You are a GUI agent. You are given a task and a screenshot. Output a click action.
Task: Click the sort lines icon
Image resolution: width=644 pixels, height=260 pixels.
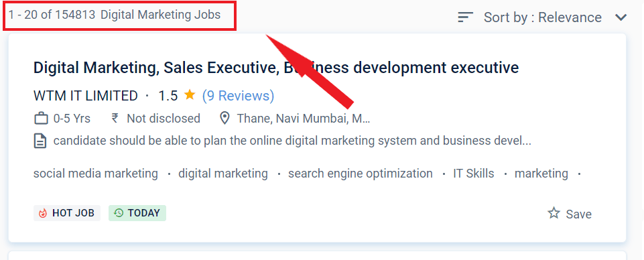click(x=465, y=17)
